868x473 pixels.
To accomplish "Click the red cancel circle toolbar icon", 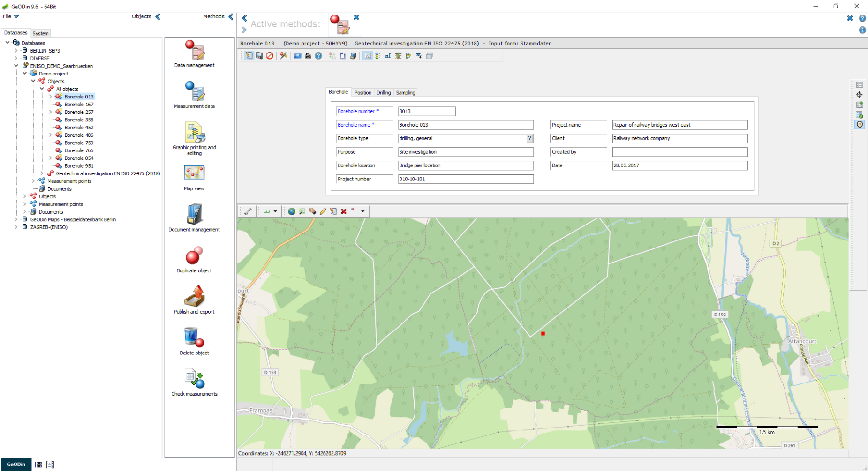I will tap(270, 56).
